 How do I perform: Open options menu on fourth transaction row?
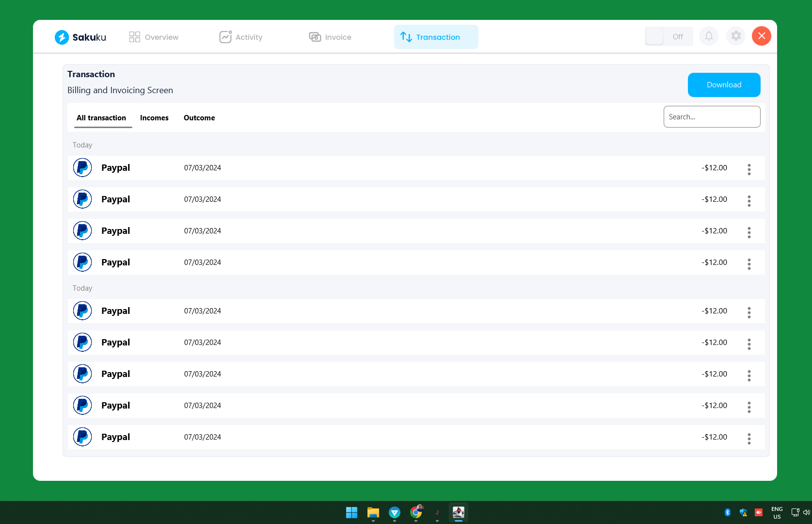point(749,264)
